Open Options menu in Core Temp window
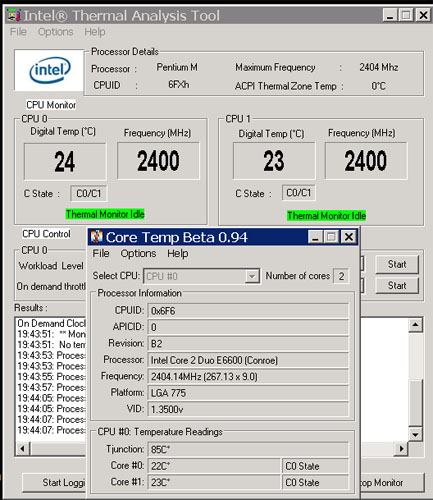This screenshot has width=433, height=500. click(x=138, y=253)
